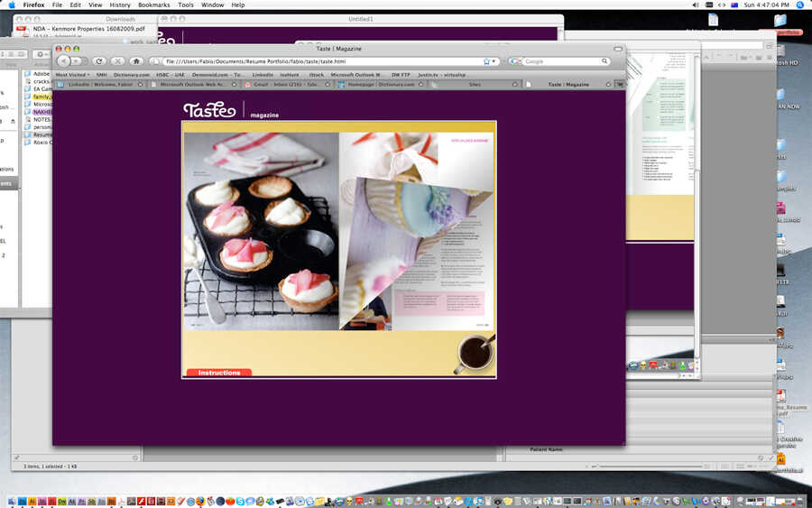Close the Gmail Inbox tab

[328, 85]
